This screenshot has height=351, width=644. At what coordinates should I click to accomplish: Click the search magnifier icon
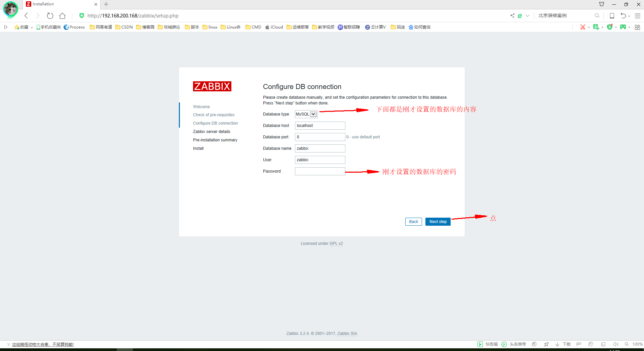coord(597,16)
